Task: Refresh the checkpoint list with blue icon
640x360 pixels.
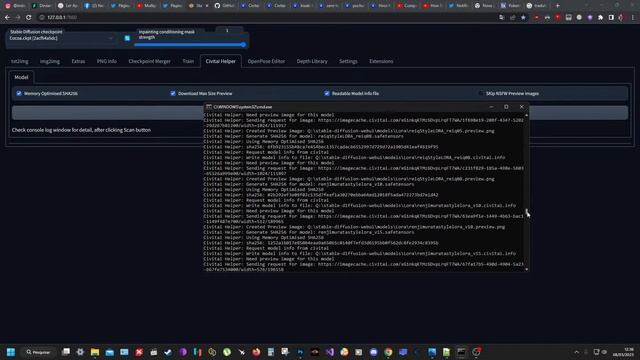Action: tap(127, 38)
